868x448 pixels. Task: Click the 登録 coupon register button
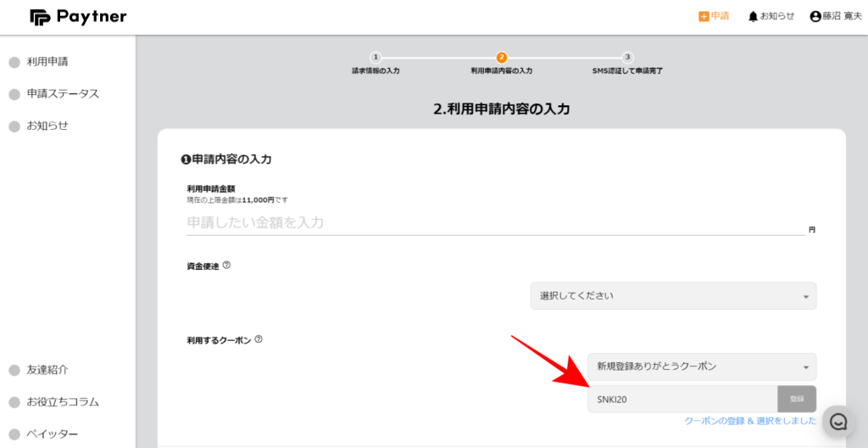click(797, 399)
